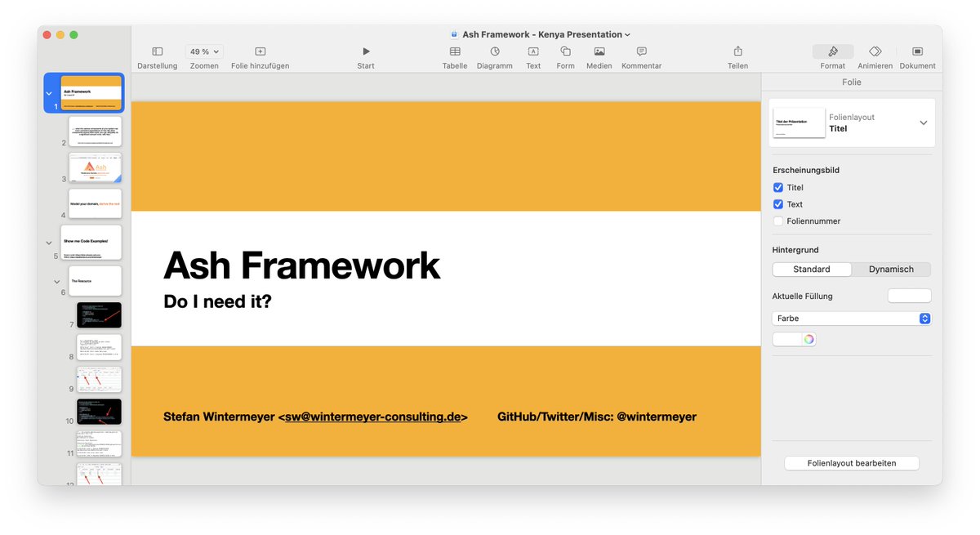Click Folienlayout bearbeiten button
Image resolution: width=980 pixels, height=535 pixels.
(852, 463)
